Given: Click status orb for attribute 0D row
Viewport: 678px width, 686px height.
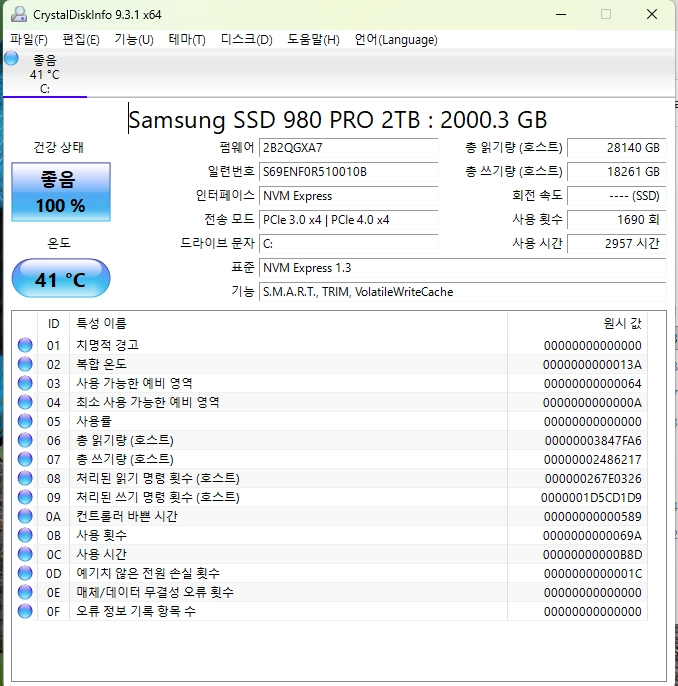Looking at the screenshot, I should (x=25, y=574).
